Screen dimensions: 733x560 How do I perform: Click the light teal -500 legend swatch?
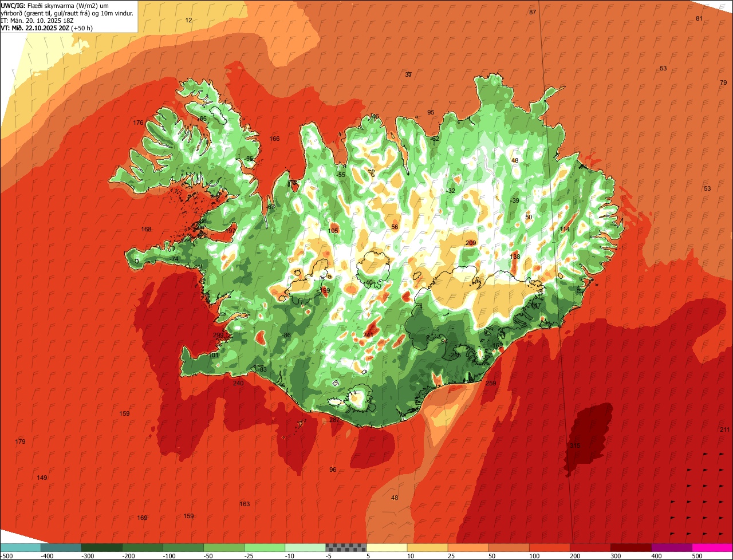click(20, 547)
